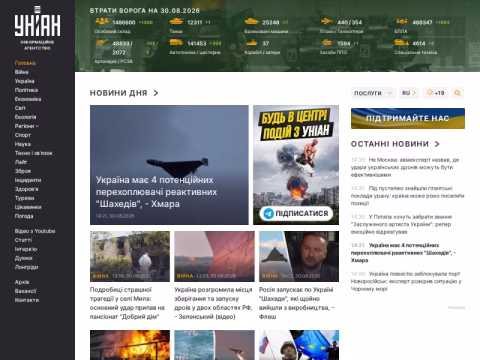
Task: Open Думки in sidebar
Action: pyautogui.click(x=23, y=258)
